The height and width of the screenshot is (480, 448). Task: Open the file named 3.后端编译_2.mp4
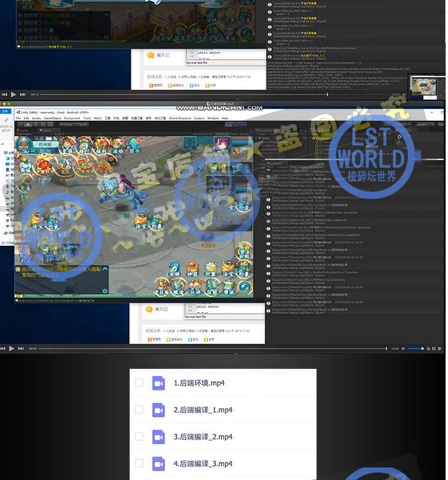point(203,437)
